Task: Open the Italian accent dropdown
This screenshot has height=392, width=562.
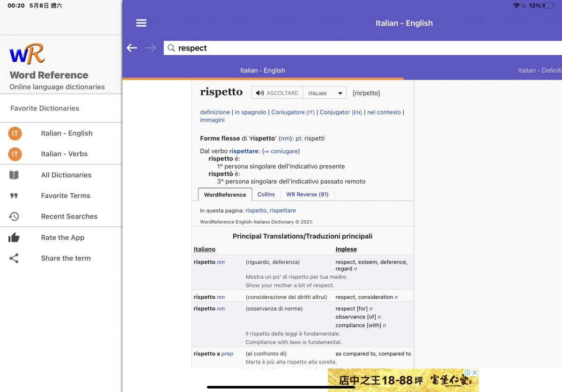Action: pos(325,93)
